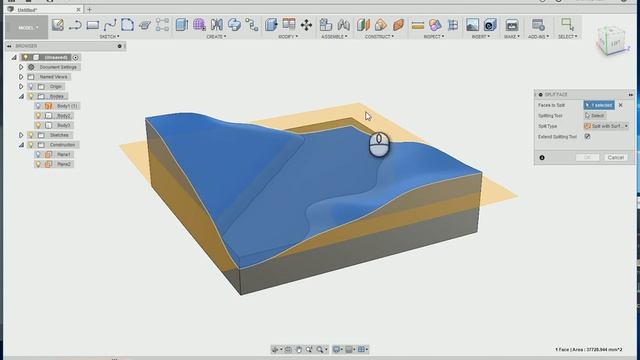Click the Window Select icon

pos(567,24)
